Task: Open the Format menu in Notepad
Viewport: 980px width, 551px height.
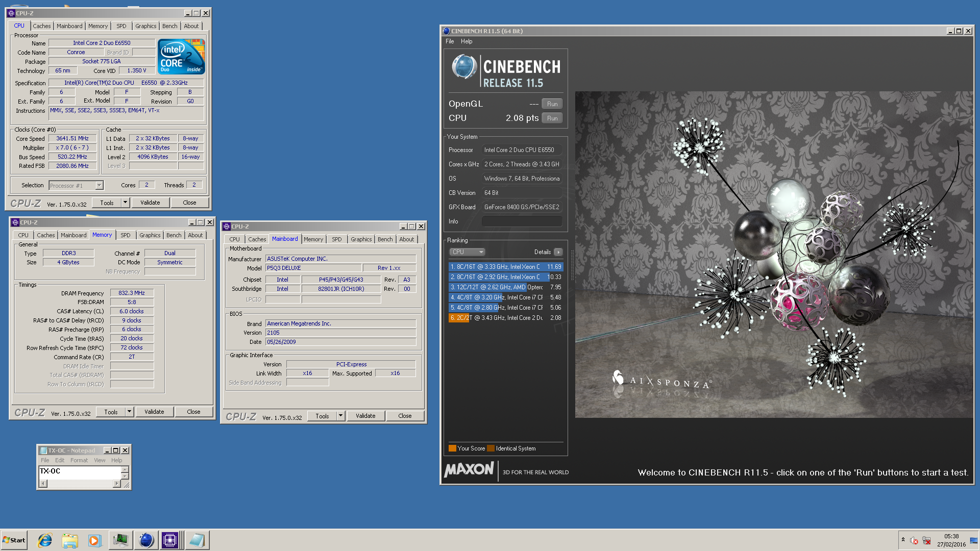Action: (79, 460)
